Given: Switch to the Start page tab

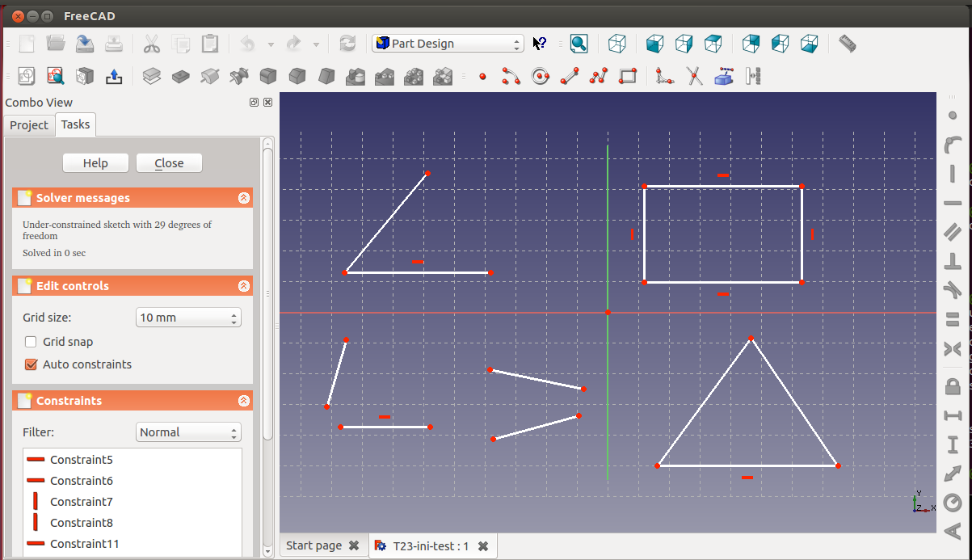Looking at the screenshot, I should click(x=313, y=545).
